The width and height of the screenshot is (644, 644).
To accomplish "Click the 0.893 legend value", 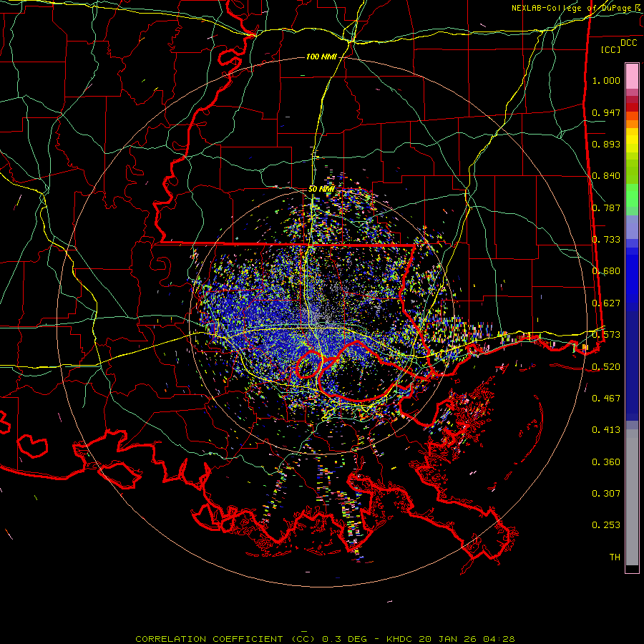I will click(x=606, y=144).
